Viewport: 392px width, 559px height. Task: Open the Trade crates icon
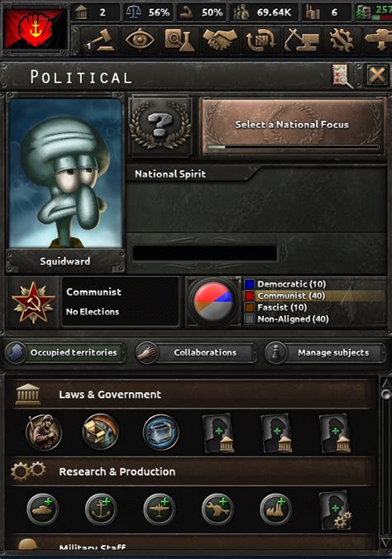tap(261, 40)
